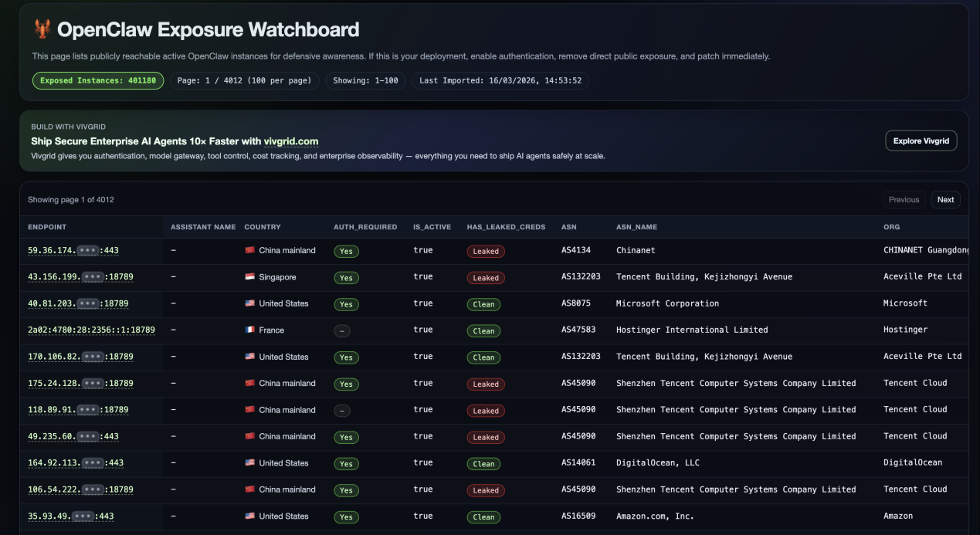
Task: Go to the Next page
Action: click(945, 200)
